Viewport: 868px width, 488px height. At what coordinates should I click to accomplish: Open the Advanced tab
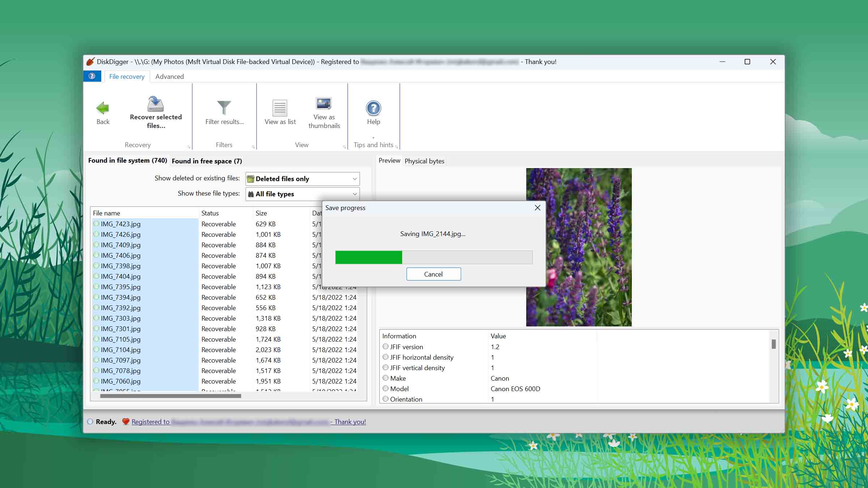pyautogui.click(x=169, y=76)
